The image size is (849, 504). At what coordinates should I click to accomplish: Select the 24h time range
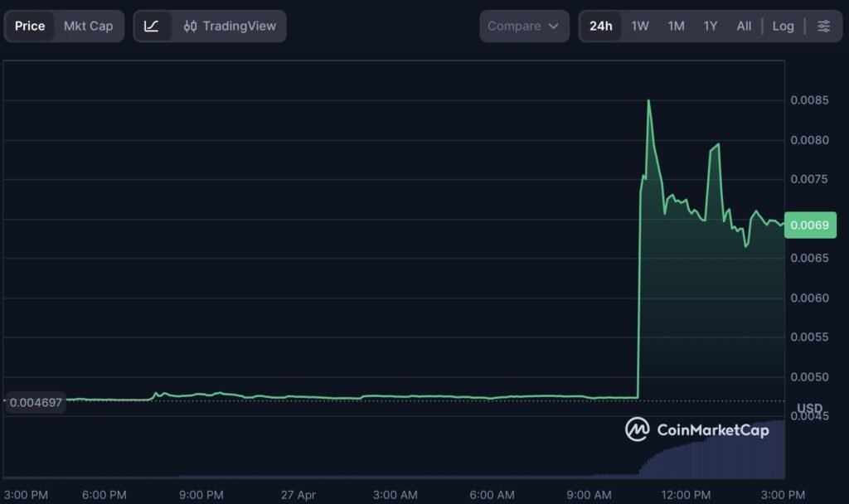[x=600, y=26]
